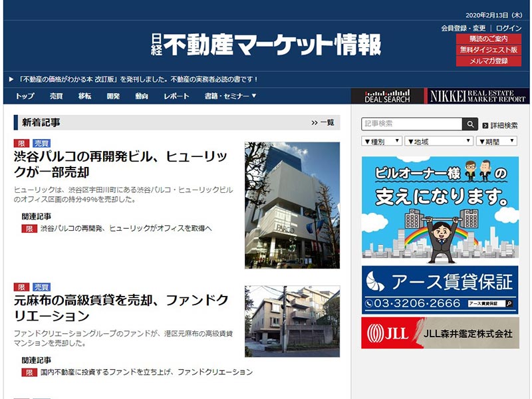Image resolution: width=532 pixels, height=399 pixels.
Task: Click the 新着記事 section heading
Action: (x=41, y=122)
